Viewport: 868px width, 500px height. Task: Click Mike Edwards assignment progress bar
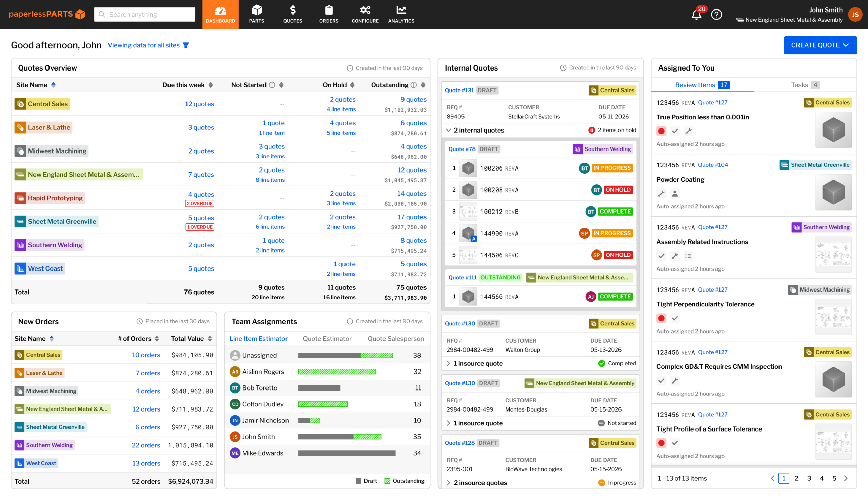347,453
